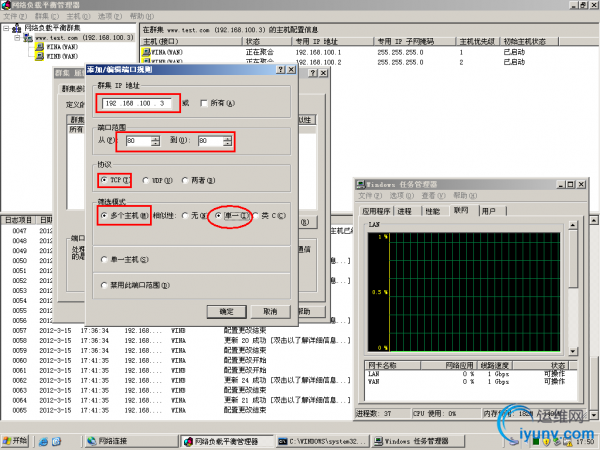The image size is (600, 450).
Task: Select the WAN adapter row in Task Manager
Action: click(x=471, y=382)
